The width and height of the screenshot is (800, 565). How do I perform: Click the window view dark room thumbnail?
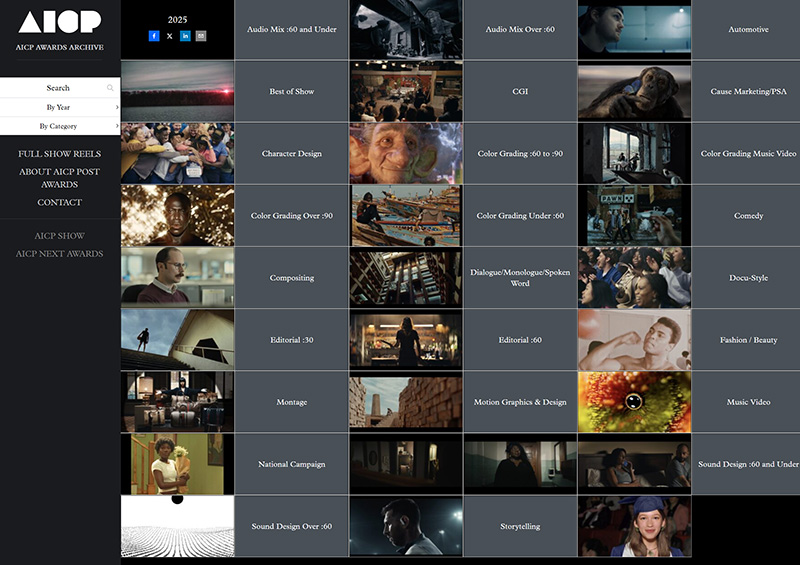coord(634,153)
